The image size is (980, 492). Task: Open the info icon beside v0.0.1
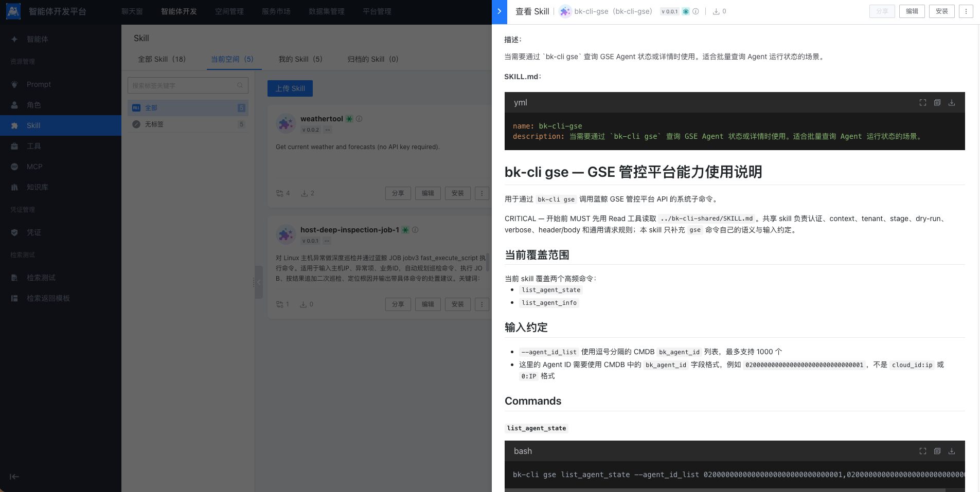click(696, 11)
